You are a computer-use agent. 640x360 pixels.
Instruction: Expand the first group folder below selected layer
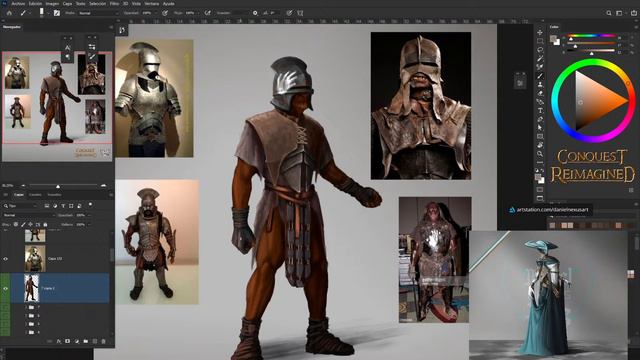pyautogui.click(x=26, y=307)
